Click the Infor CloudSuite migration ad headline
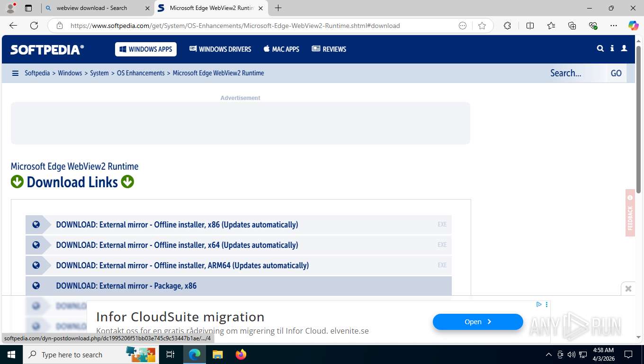Viewport: 644px width, 364px height. click(x=180, y=317)
